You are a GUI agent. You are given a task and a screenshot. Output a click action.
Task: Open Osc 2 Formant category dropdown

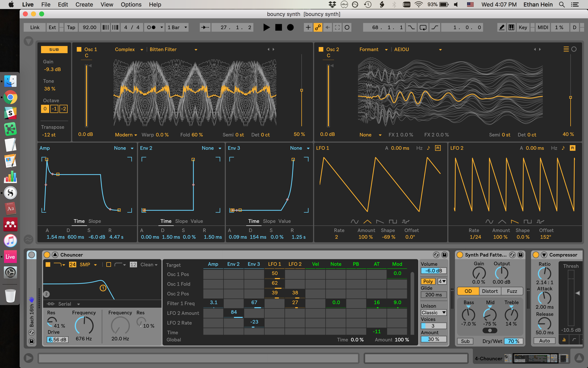pos(373,49)
